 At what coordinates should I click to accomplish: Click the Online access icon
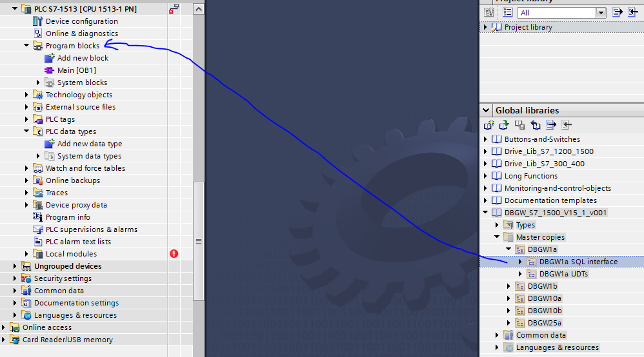[15, 327]
